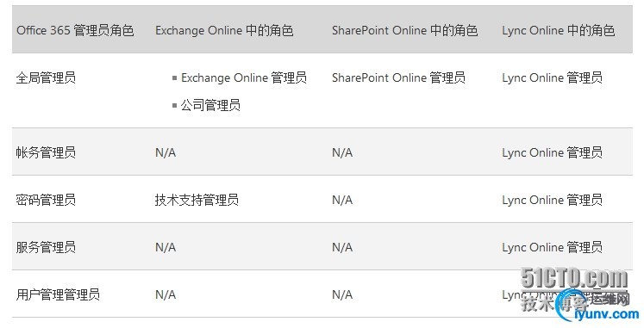Click the SharePoint Online 中的角色 header
644x328 pixels.
pos(404,30)
